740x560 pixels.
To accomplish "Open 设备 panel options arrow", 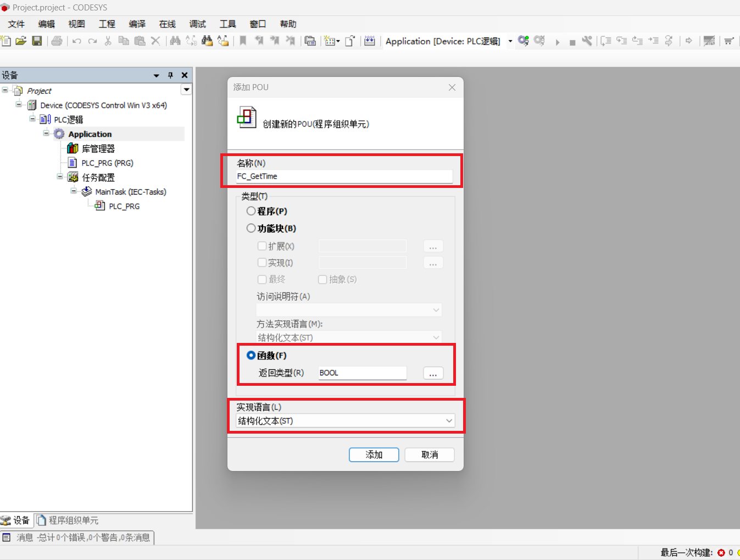I will (156, 75).
